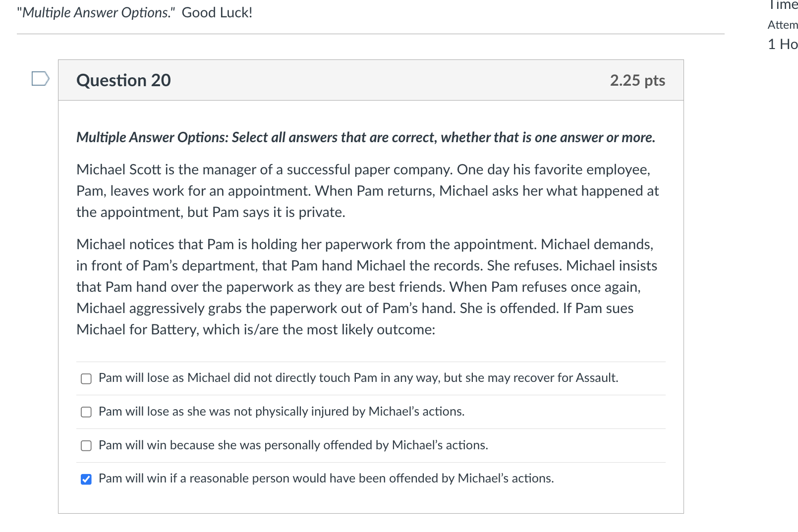Viewport: 798px width, 532px height.
Task: Check the box for 'did not directly touch Pam'
Action: (86, 379)
